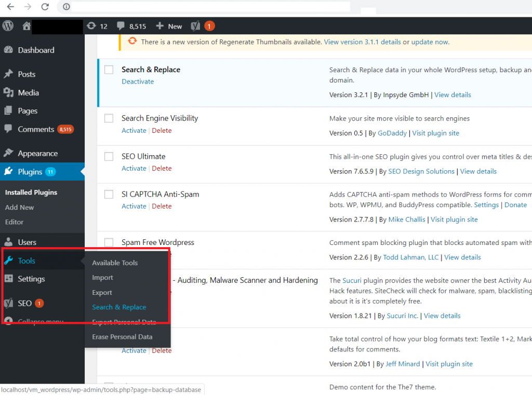Click the Comments 8,515 count badge

pyautogui.click(x=65, y=129)
